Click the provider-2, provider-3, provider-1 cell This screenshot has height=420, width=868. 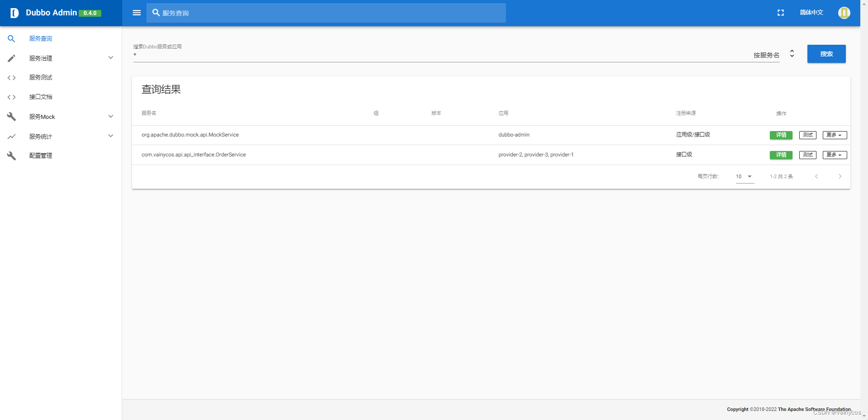[x=536, y=155]
